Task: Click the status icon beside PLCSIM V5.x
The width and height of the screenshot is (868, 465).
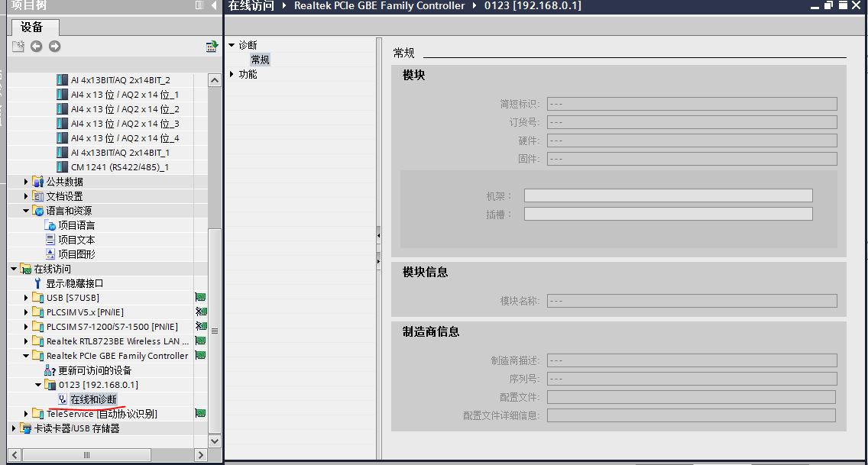Action: [201, 312]
